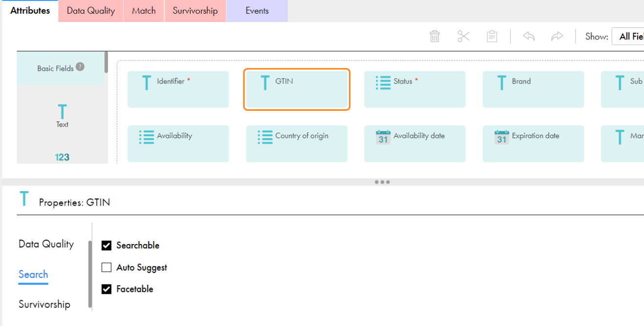Open the Survivorship top tab
Screen dimensions: 644x326
point(195,11)
